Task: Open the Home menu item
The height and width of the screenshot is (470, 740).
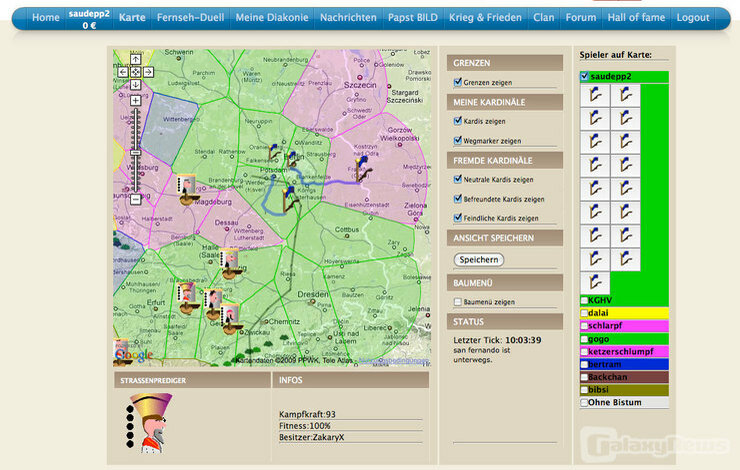Action: 46,18
